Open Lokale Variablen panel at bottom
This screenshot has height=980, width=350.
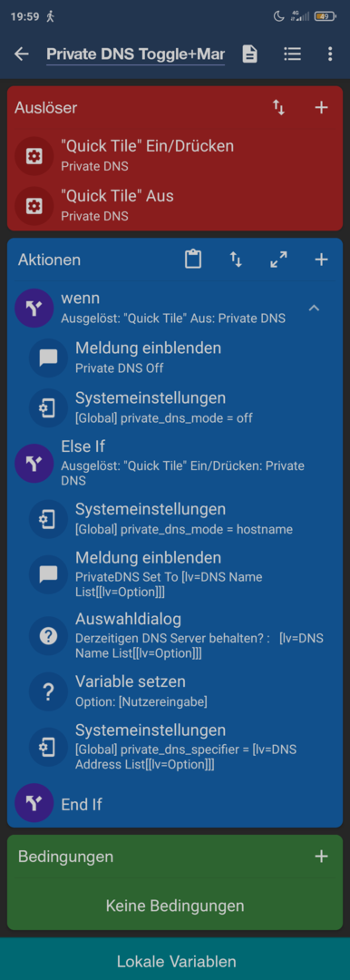tap(175, 961)
